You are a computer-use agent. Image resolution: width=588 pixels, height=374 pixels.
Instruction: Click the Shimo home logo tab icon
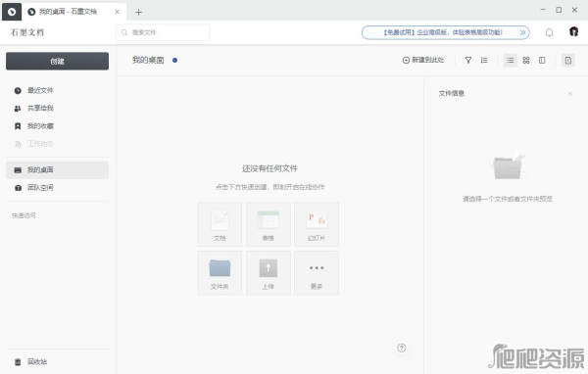click(12, 12)
